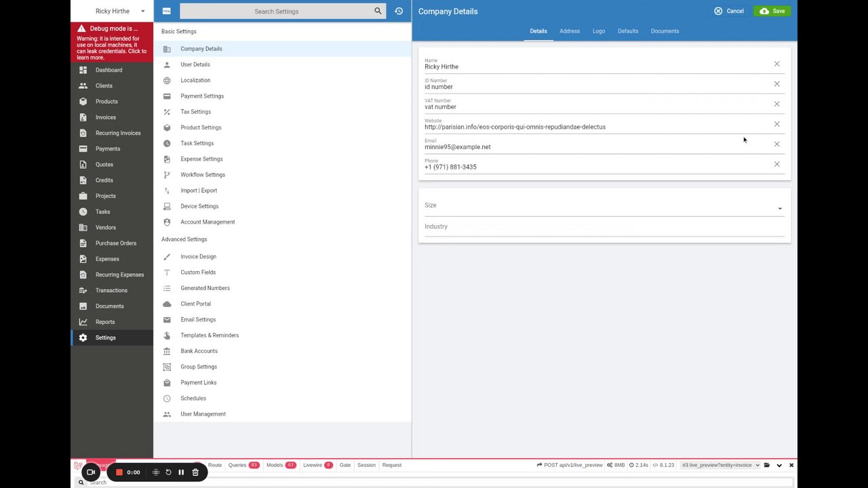Screen dimensions: 868x488
Task: Delete the recording with the trash icon
Action: click(195, 472)
